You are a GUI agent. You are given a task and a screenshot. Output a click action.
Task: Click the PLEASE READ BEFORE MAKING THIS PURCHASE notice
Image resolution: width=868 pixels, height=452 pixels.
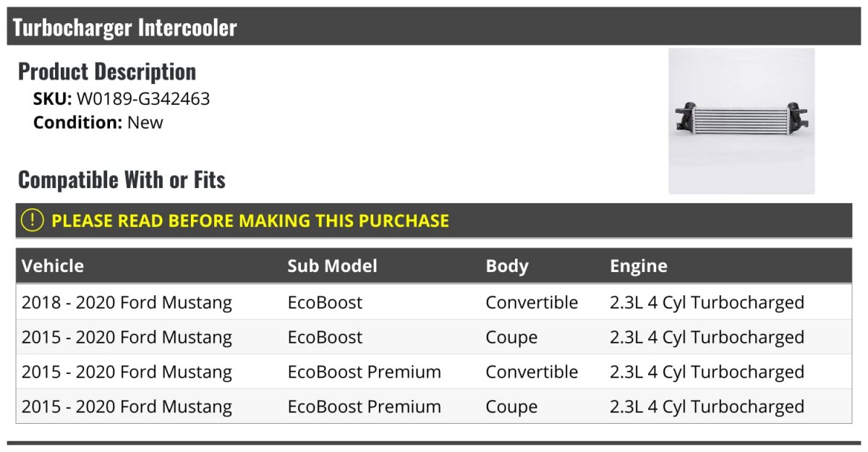click(250, 221)
